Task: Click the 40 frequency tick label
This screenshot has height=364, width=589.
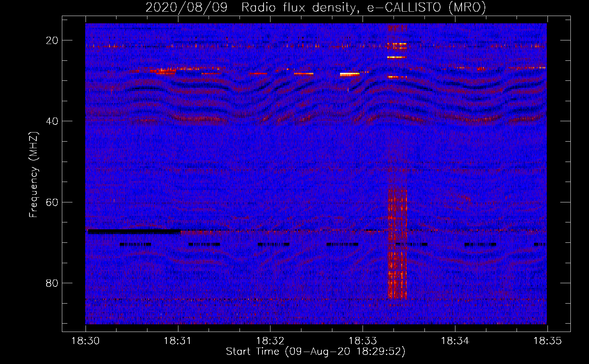Action: point(52,121)
